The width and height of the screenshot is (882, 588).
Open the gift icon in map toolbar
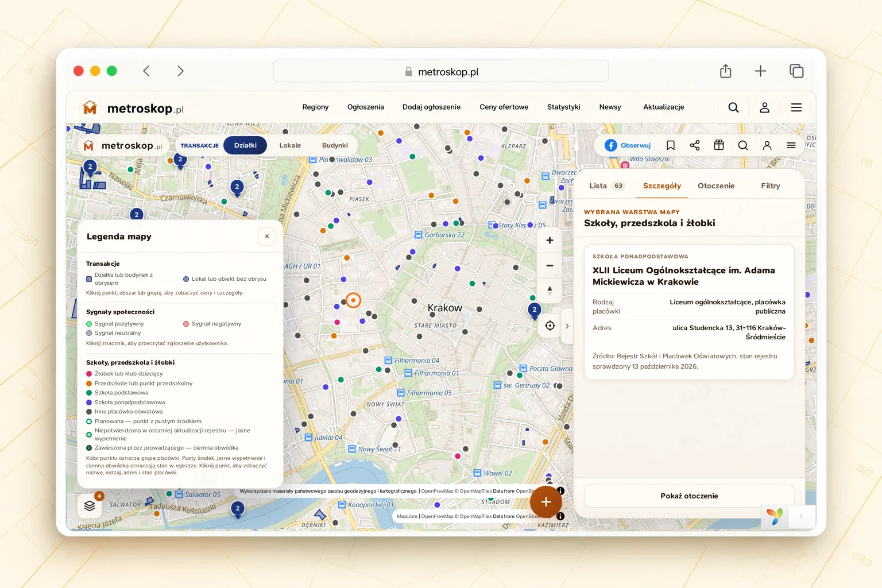coord(719,145)
